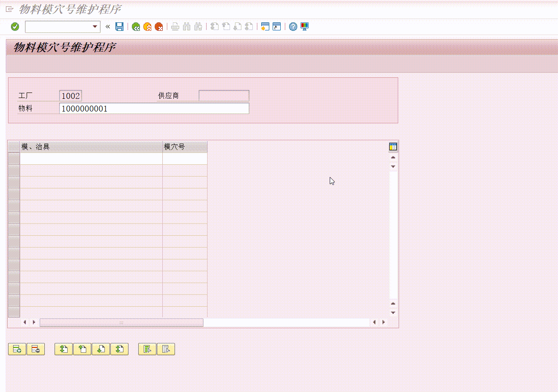The image size is (558, 392).
Task: Generate a shortcut via toolbar icon
Action: pyautogui.click(x=276, y=27)
